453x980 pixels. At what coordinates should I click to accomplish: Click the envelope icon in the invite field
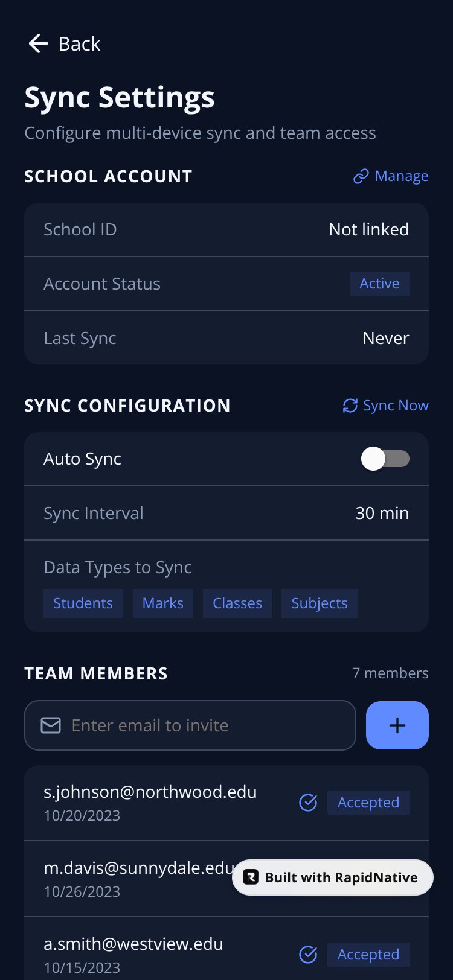tap(51, 725)
